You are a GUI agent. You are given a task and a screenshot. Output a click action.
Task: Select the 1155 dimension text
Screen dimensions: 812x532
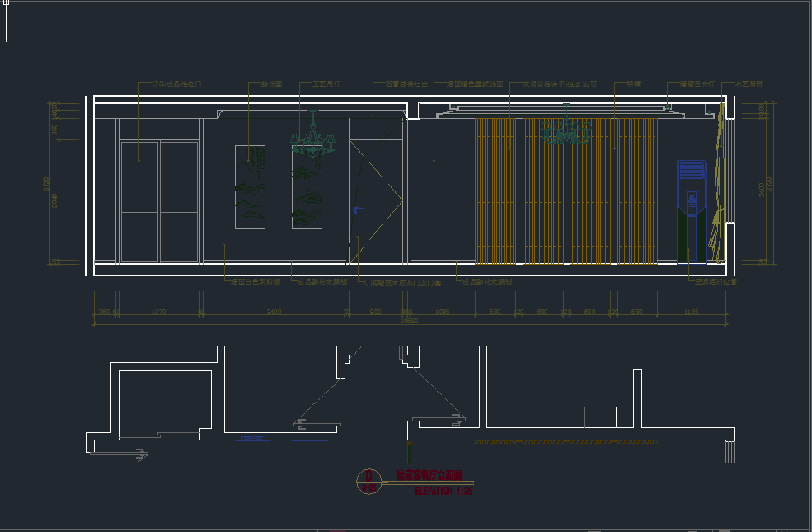tap(691, 312)
